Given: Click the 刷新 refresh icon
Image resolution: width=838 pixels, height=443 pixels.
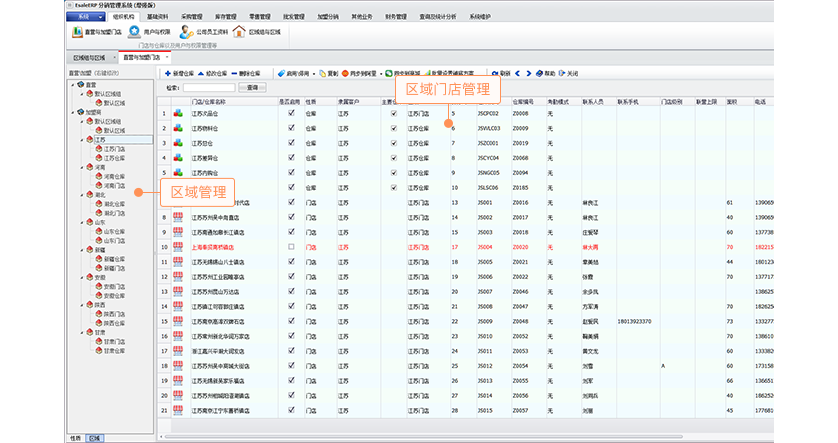Looking at the screenshot, I should tap(494, 73).
